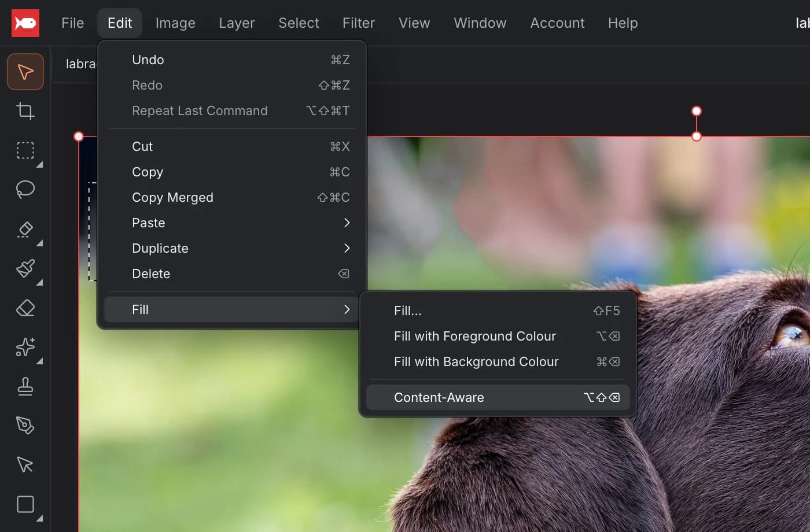Select the Rectangle shape tool
This screenshot has height=532, width=810.
25,504
